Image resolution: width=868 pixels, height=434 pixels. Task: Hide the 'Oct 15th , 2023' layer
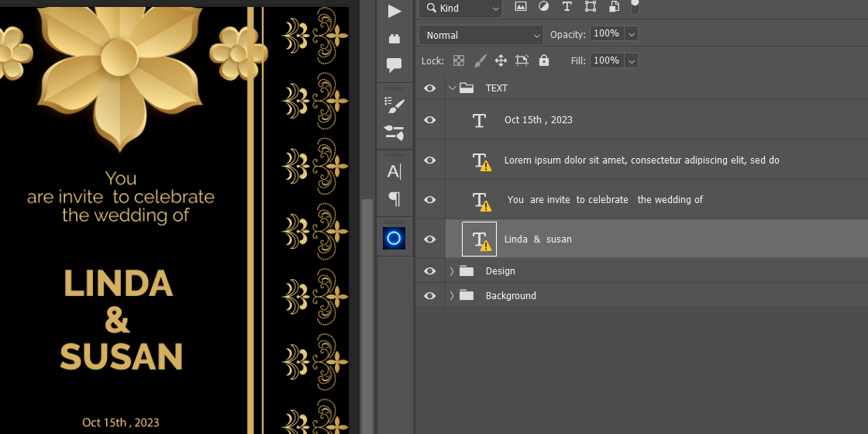[430, 120]
